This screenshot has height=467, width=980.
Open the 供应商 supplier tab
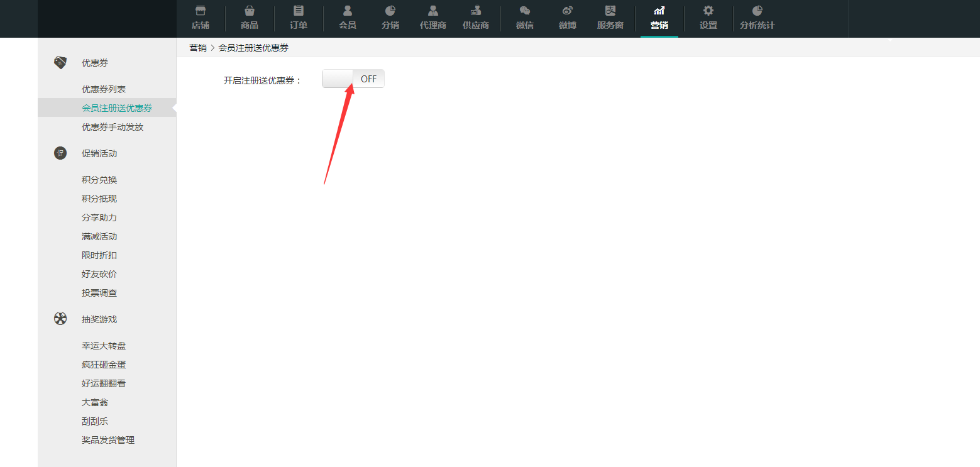(476, 18)
